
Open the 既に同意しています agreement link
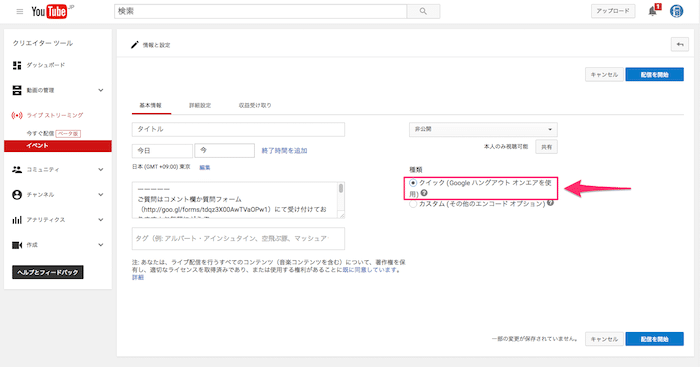pos(370,270)
